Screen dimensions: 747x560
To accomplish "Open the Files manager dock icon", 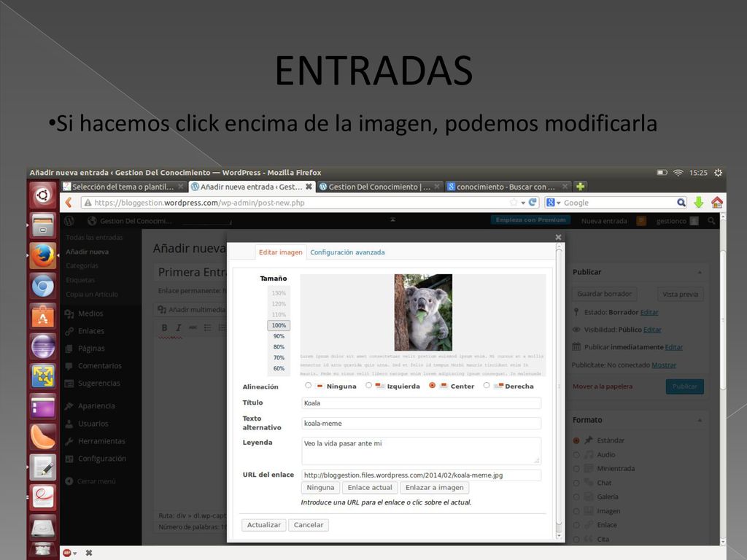I will point(43,225).
